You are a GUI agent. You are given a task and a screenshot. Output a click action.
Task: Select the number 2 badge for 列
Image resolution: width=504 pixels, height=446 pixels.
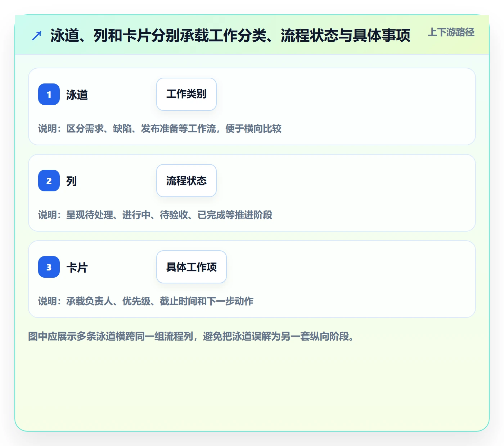[49, 181]
